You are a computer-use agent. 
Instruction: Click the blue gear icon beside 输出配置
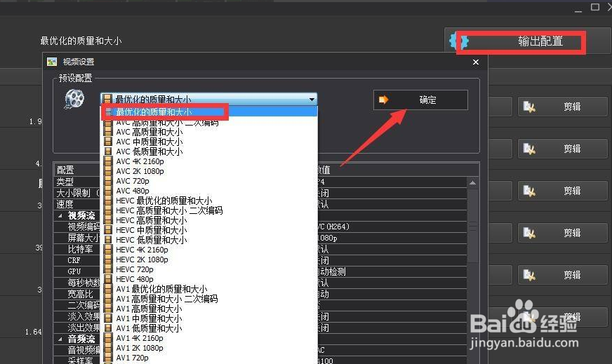[459, 41]
